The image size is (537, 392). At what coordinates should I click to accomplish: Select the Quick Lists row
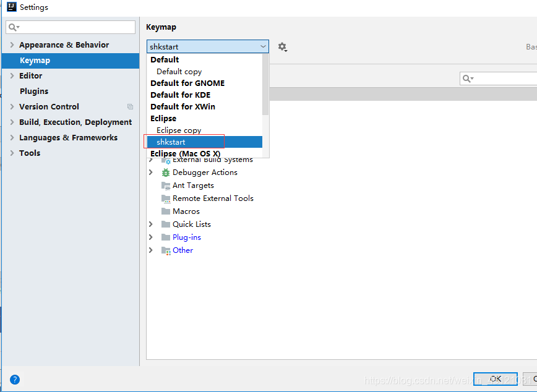coord(191,224)
